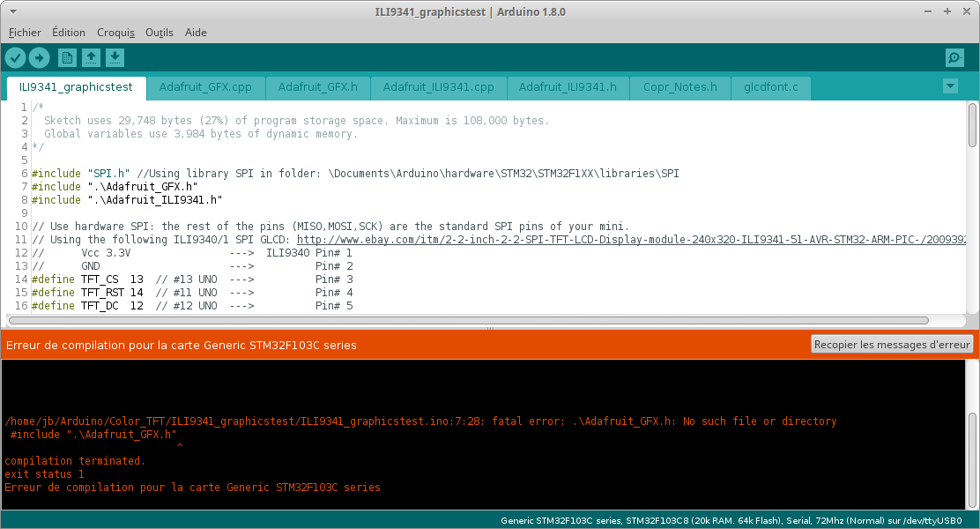Click the '#include "SPI.h"' code line
Viewport: 980px width, 529px height.
coord(355,173)
